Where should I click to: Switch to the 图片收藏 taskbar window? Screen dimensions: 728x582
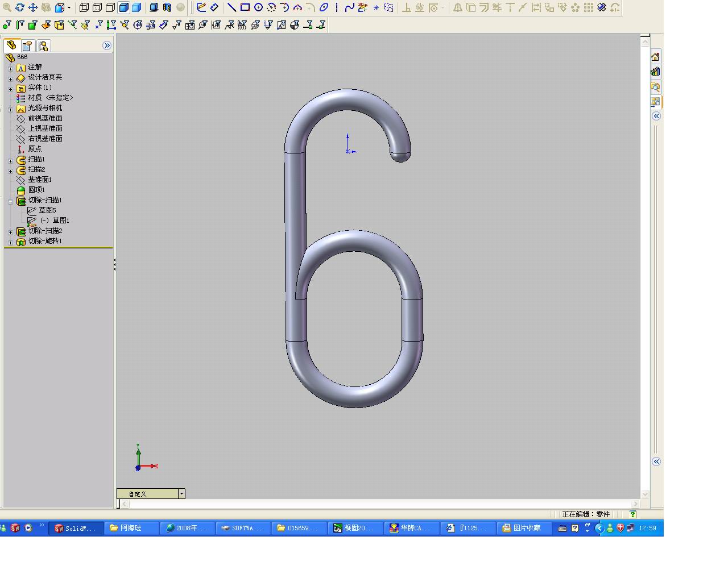pyautogui.click(x=524, y=528)
